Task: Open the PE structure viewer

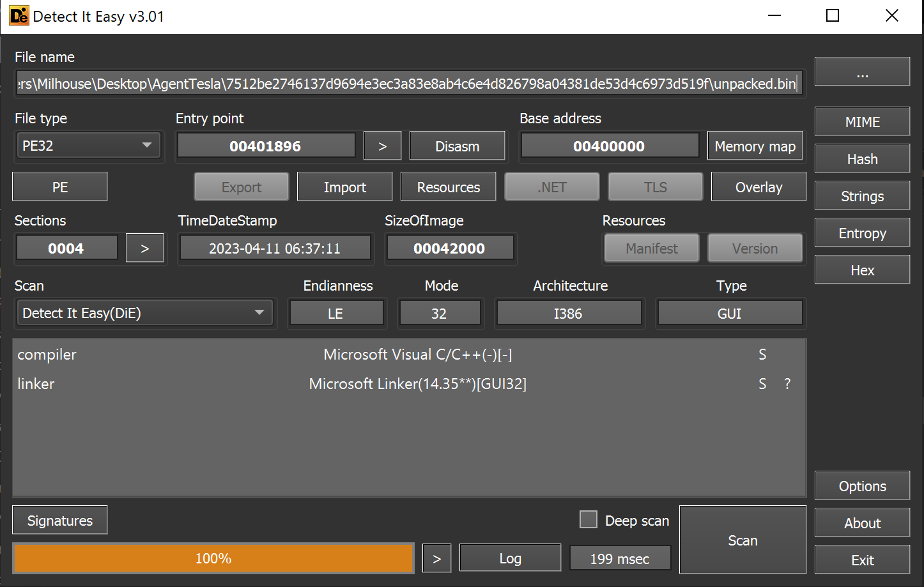Action: (60, 187)
